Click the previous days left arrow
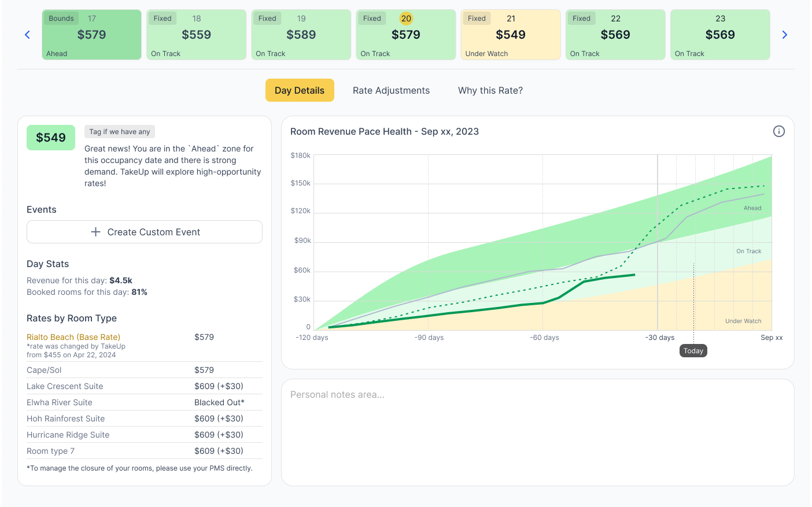The width and height of the screenshot is (812, 507). click(27, 35)
